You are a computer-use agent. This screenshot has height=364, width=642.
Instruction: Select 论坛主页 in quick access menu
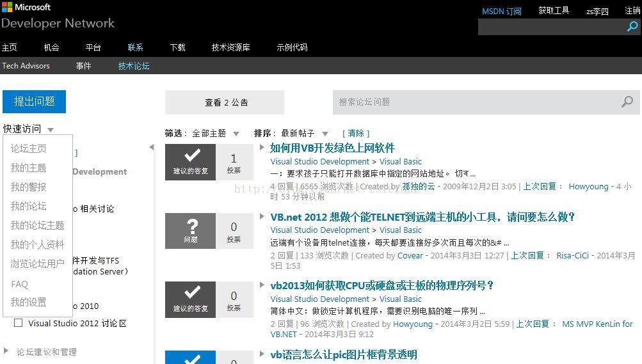point(29,148)
